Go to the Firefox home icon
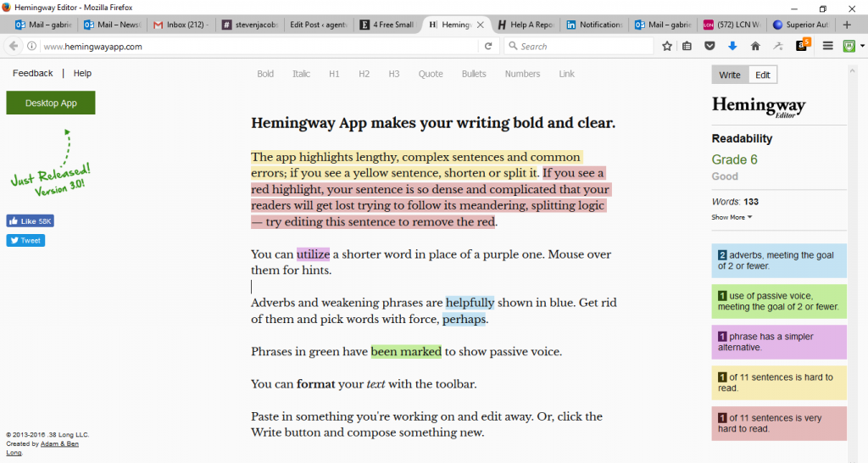This screenshot has height=463, width=868. coord(755,46)
